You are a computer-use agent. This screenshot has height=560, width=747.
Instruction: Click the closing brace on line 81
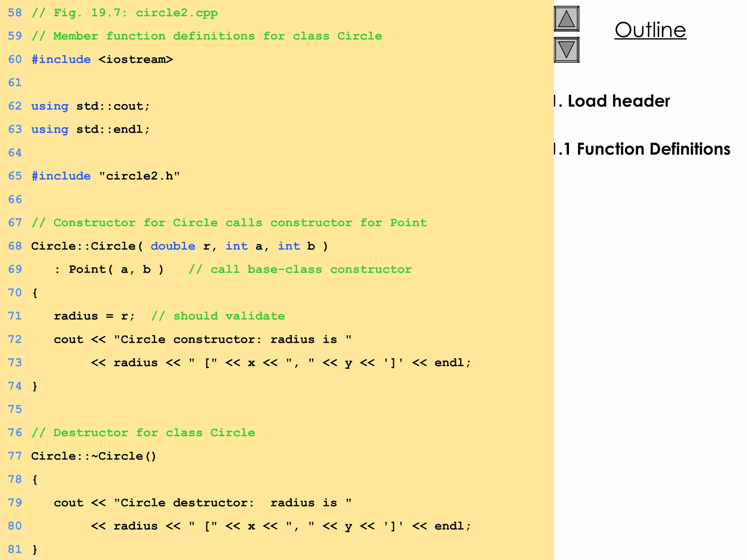35,549
